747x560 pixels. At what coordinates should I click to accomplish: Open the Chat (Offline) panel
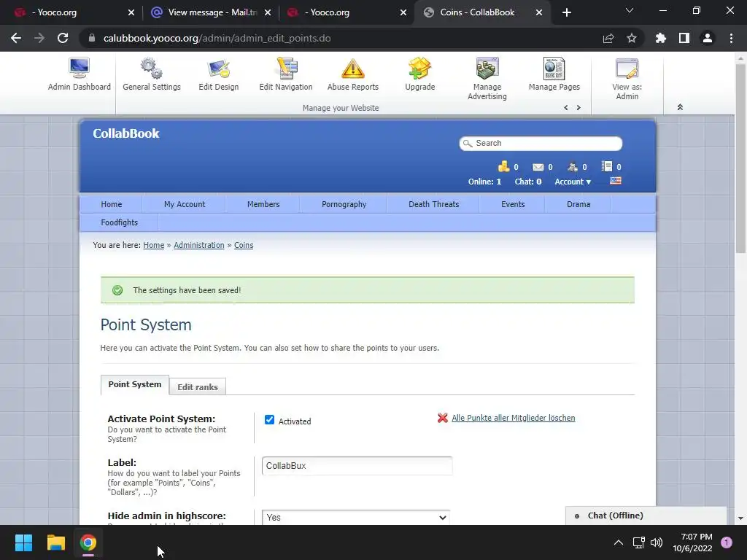[646, 516]
